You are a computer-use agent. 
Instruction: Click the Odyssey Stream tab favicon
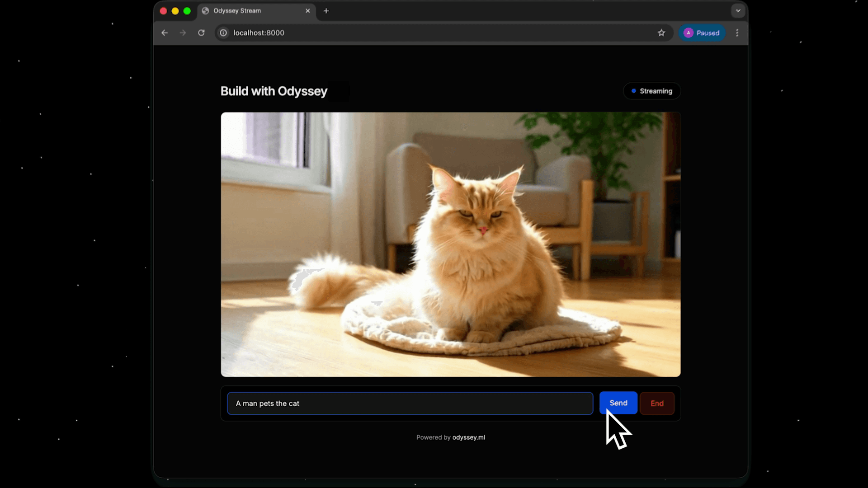click(205, 11)
